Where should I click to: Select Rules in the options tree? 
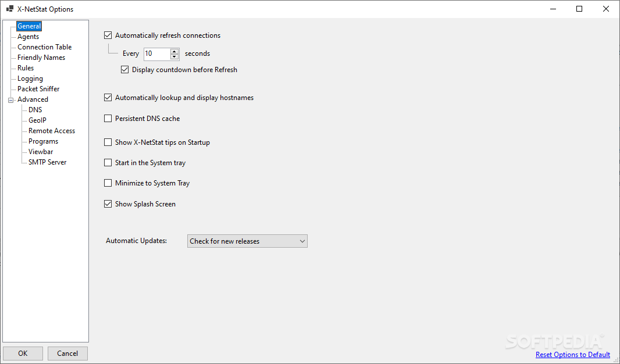(26, 67)
